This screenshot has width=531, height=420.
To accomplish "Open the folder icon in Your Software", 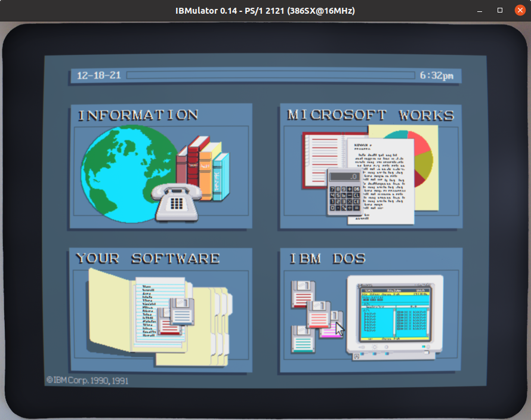I will click(x=160, y=317).
